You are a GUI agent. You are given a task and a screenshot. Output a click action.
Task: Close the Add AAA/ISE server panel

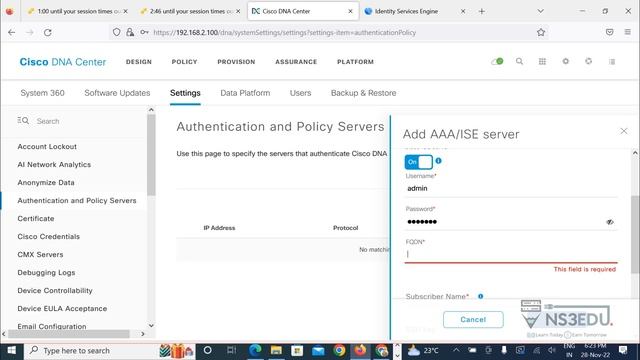[x=624, y=131]
